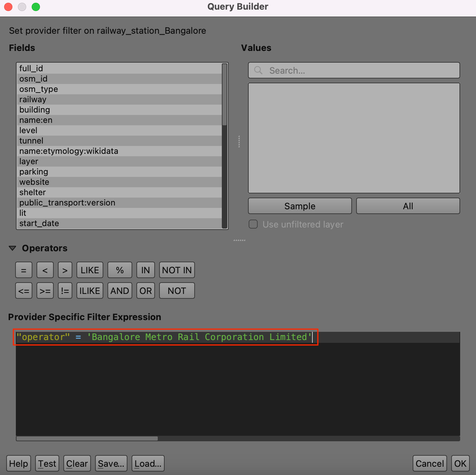The height and width of the screenshot is (475, 476).
Task: Insert the greater-than operator
Action: pyautogui.click(x=65, y=270)
